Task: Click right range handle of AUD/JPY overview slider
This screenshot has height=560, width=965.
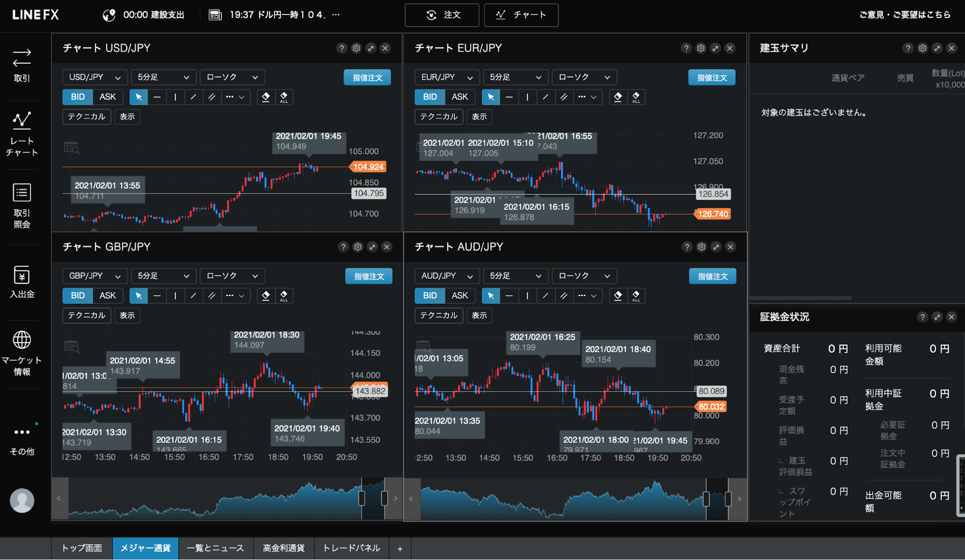Action: click(728, 499)
